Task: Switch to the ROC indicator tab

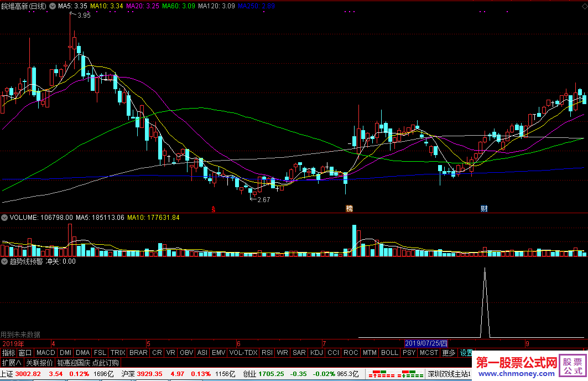Action: (351, 353)
